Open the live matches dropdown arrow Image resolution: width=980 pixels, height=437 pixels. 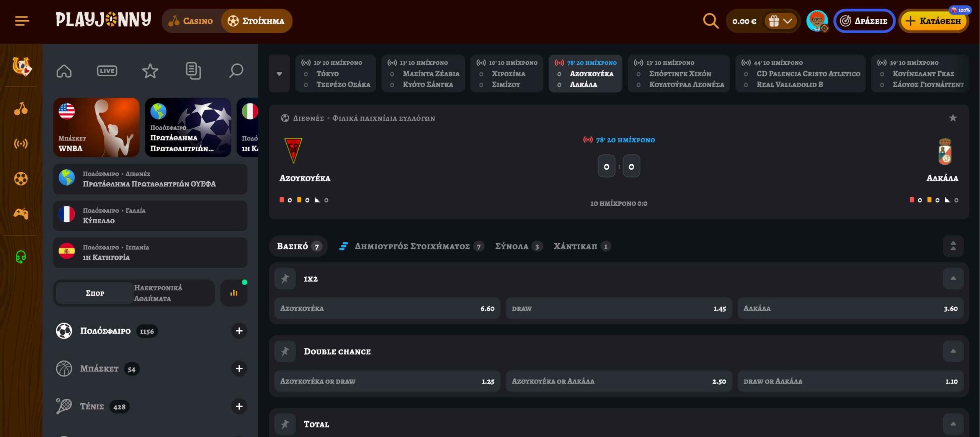coord(279,74)
